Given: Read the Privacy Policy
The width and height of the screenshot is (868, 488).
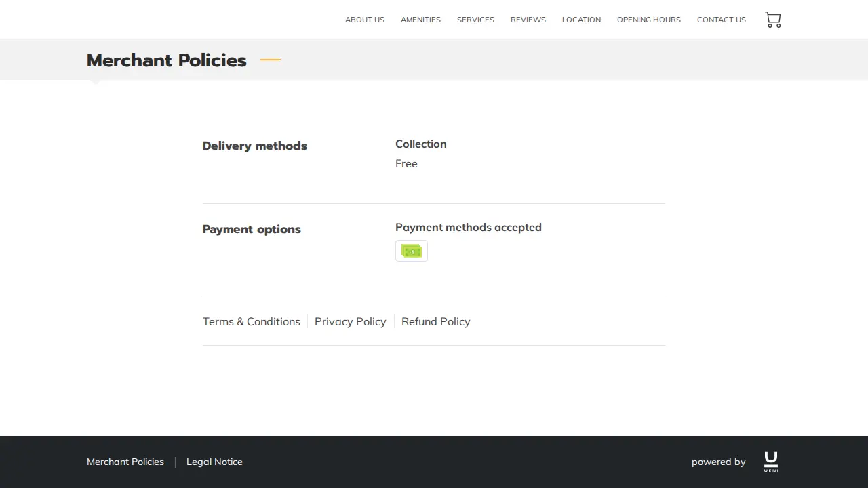Looking at the screenshot, I should click(x=351, y=321).
